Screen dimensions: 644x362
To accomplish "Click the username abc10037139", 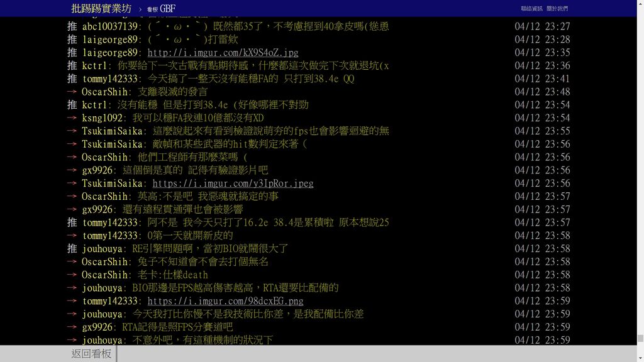I will tap(110, 26).
